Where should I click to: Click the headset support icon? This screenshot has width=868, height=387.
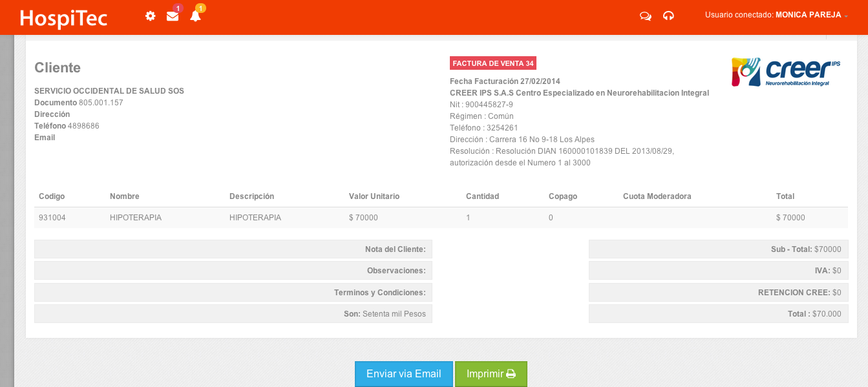(668, 16)
